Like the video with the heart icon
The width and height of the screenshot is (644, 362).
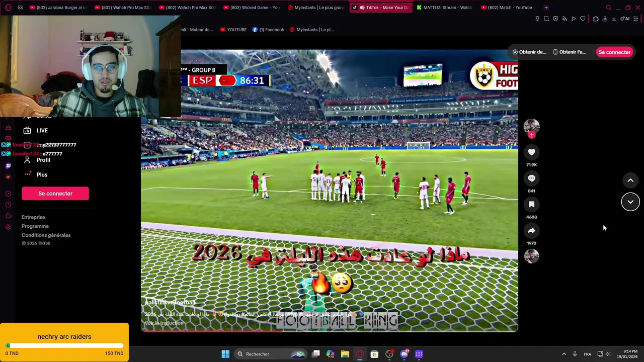tap(531, 152)
